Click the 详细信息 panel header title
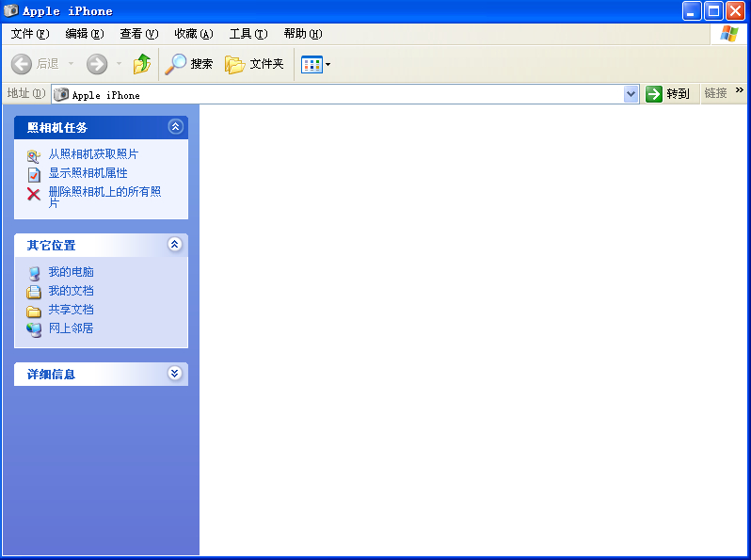 (51, 375)
